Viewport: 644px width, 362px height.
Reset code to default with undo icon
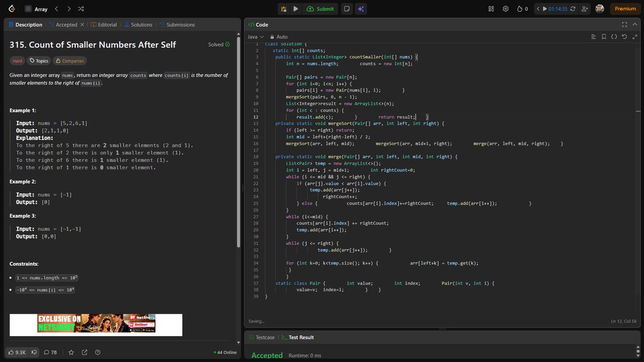point(624,37)
